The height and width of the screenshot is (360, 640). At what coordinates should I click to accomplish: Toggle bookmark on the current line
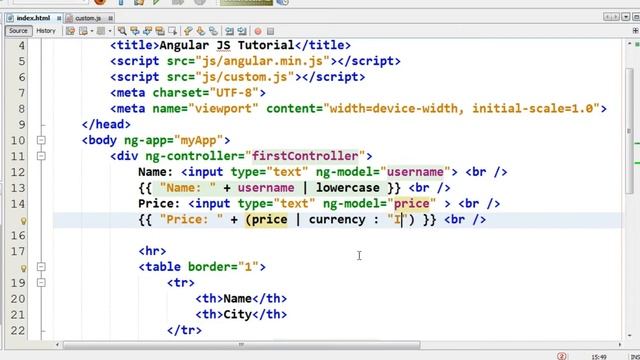213,31
